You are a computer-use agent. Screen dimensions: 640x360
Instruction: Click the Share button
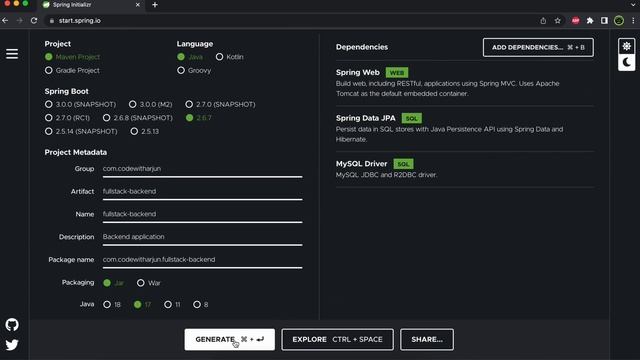[427, 340]
